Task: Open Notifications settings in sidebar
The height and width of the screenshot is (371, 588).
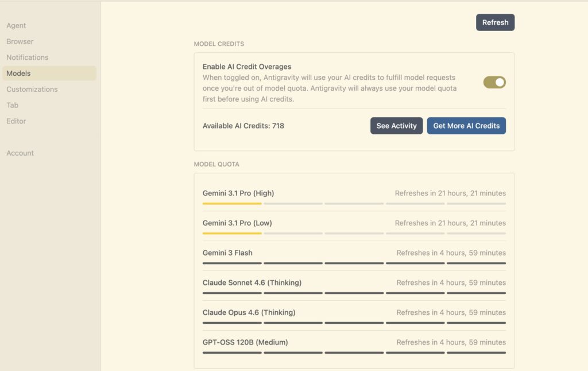Action: click(28, 57)
